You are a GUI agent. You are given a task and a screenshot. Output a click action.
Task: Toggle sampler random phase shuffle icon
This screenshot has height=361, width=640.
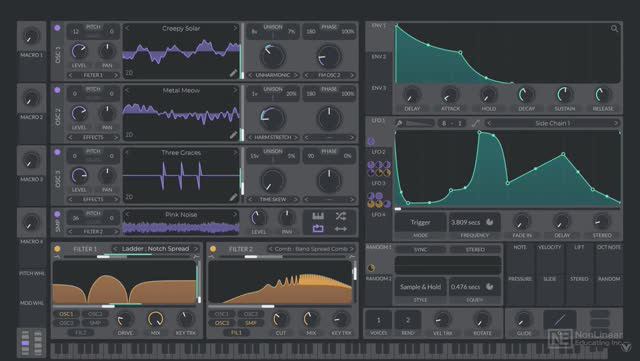341,216
